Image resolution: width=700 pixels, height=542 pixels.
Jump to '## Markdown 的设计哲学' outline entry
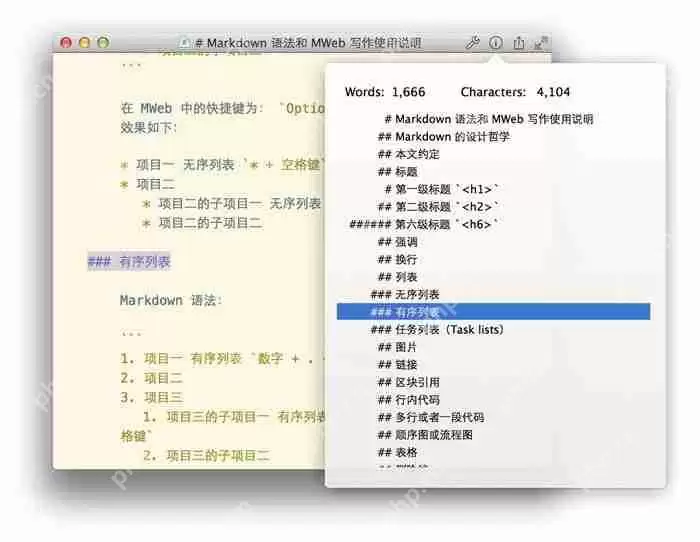tap(444, 137)
